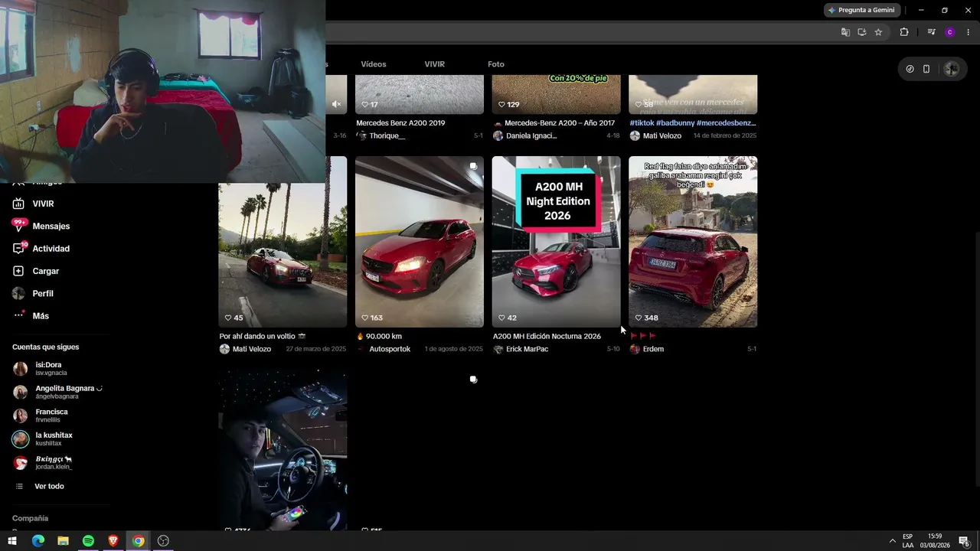The height and width of the screenshot is (551, 980).
Task: Open the purple C Chrome profile
Action: [950, 32]
